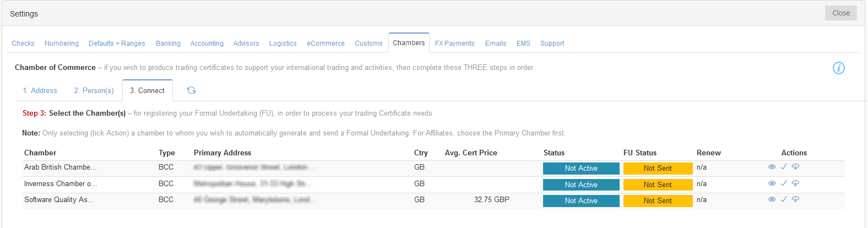
Task: Go to the Emails tab
Action: point(496,43)
